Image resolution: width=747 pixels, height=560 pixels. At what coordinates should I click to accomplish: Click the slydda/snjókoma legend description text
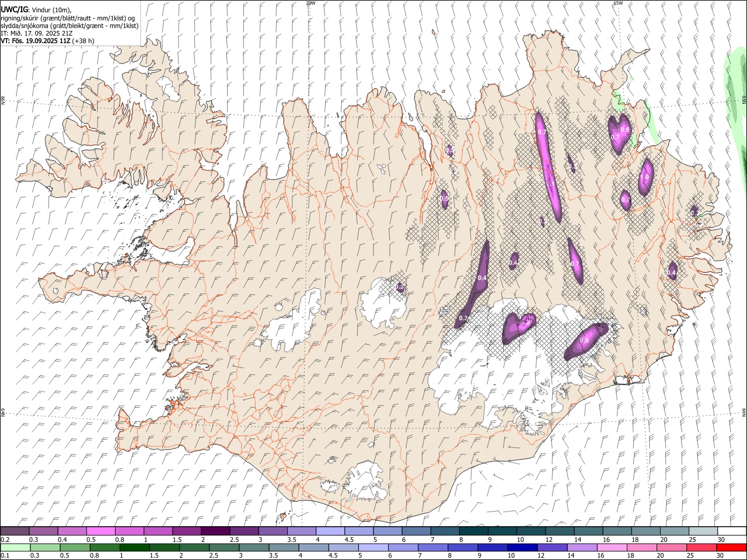[69, 26]
